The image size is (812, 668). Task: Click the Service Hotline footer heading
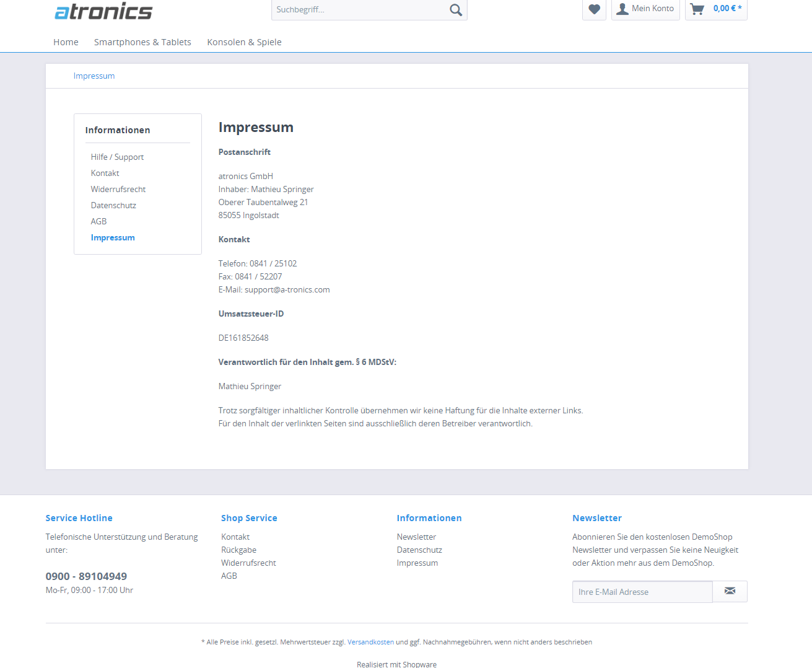click(x=79, y=518)
